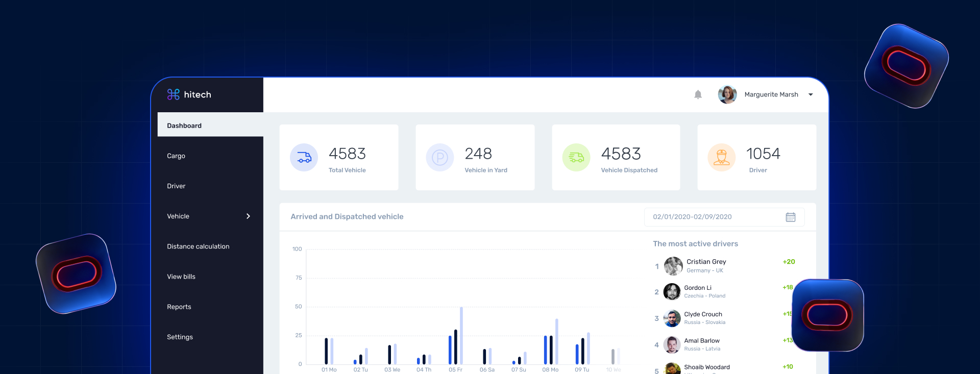
Task: Click the hitech logo icon
Action: 173,94
